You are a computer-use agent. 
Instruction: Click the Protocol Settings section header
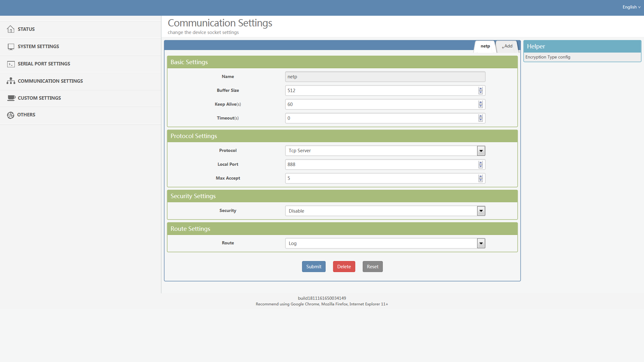(342, 136)
